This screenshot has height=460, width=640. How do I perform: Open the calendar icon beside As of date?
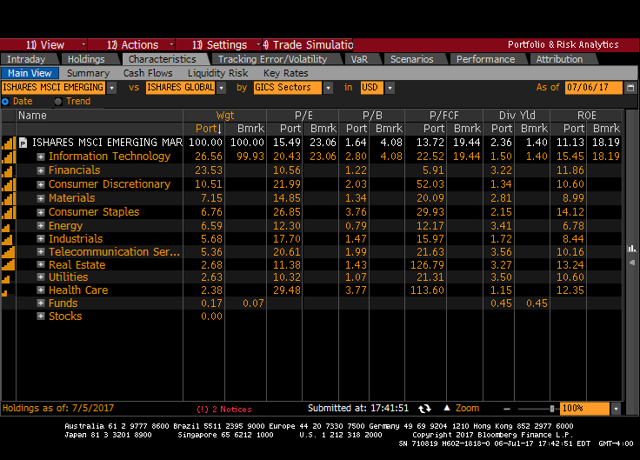click(631, 88)
